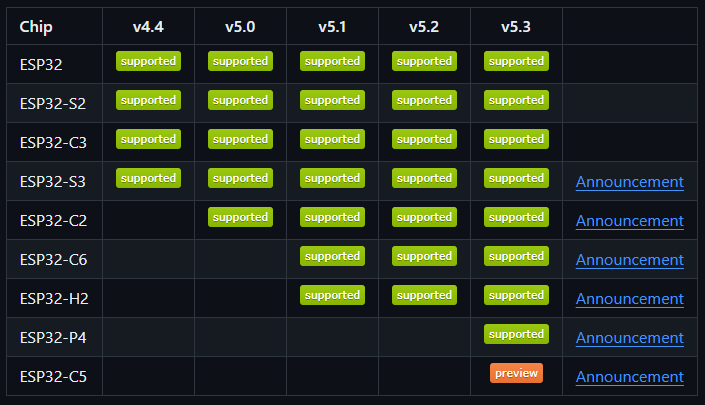Click the ESP32 v5.1 supported badge

tap(332, 61)
